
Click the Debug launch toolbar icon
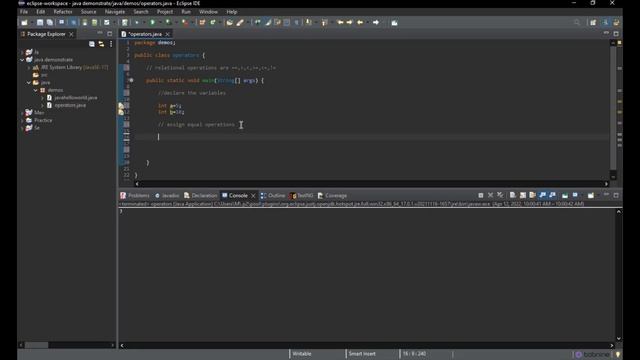pyautogui.click(x=137, y=22)
